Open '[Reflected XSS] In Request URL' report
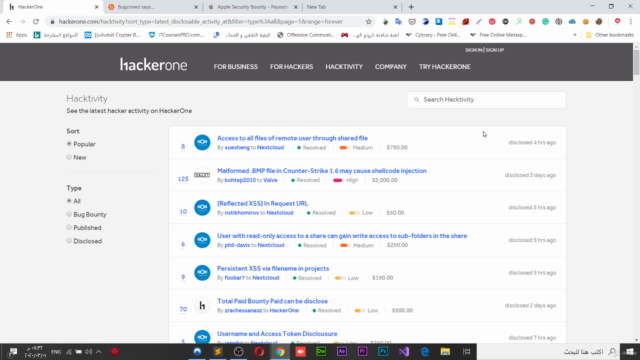 tap(262, 203)
